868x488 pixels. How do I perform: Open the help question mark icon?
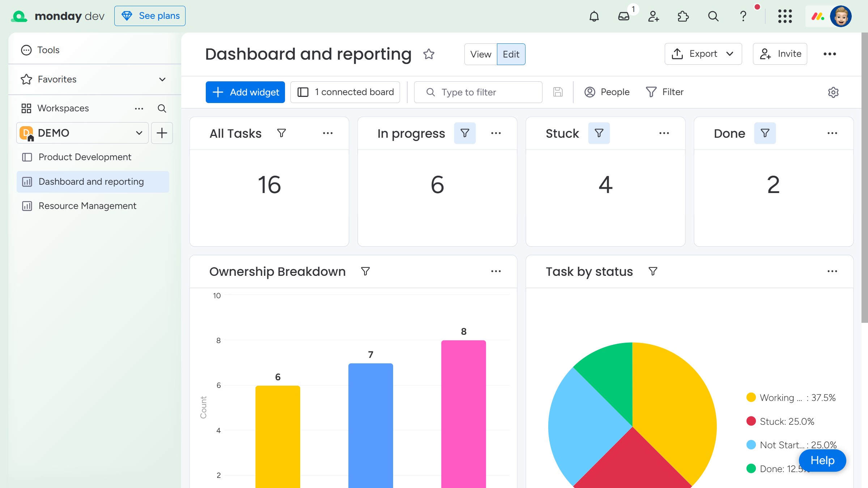[x=743, y=16]
